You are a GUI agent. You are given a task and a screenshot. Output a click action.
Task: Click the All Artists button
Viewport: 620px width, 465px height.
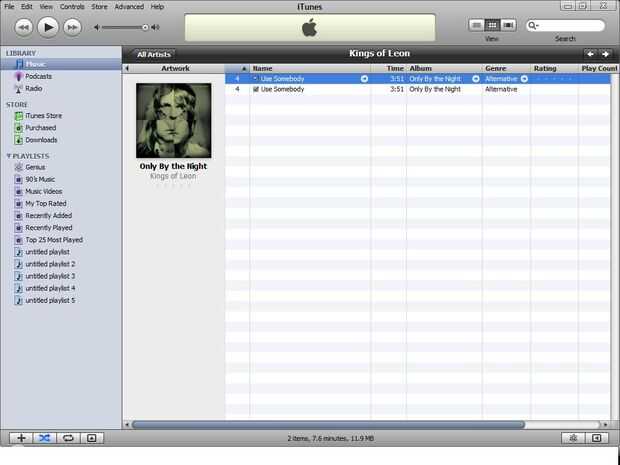click(x=154, y=55)
